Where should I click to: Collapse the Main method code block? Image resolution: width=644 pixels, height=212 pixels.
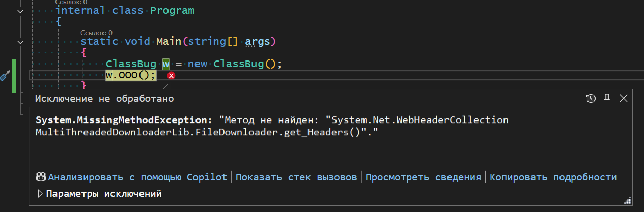coord(20,41)
